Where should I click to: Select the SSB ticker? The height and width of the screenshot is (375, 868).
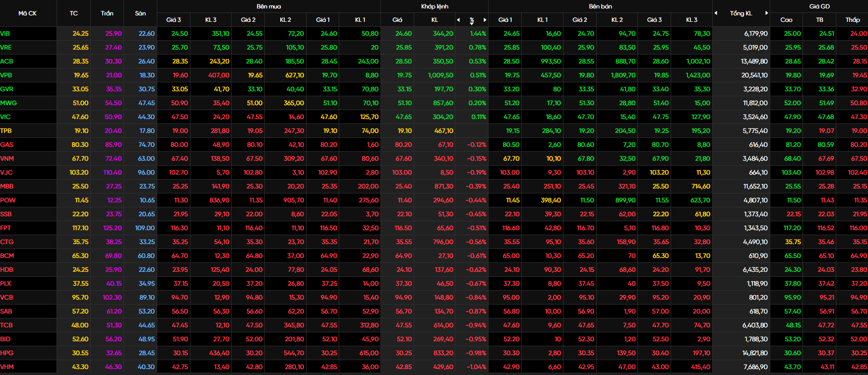click(x=6, y=214)
